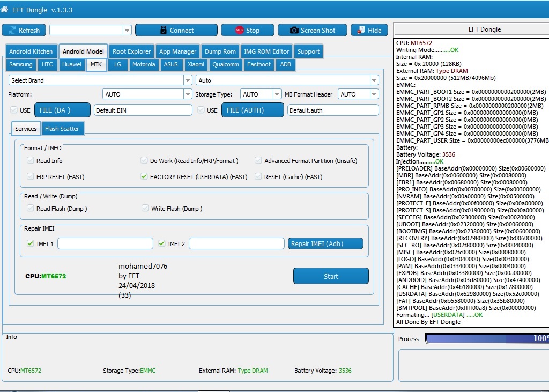
Task: Switch to the Dump Rom tab
Action: [220, 51]
